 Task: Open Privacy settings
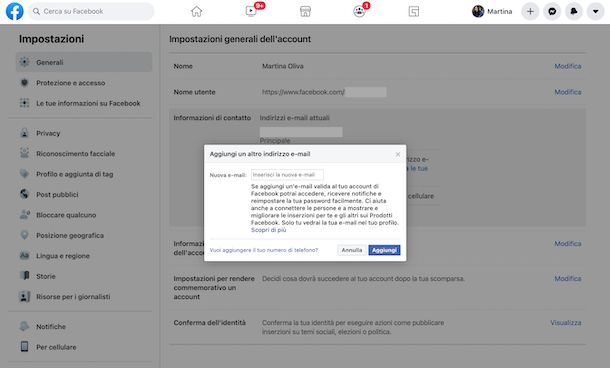click(x=84, y=133)
